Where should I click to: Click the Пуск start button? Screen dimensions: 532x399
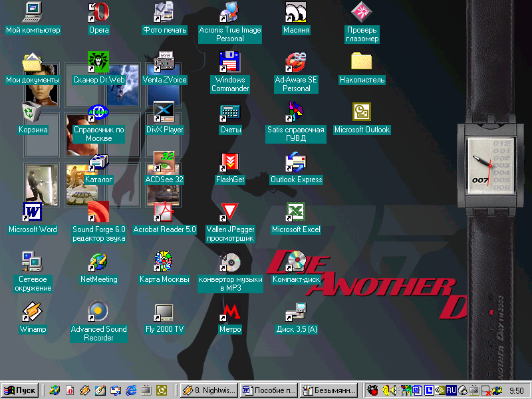20,390
